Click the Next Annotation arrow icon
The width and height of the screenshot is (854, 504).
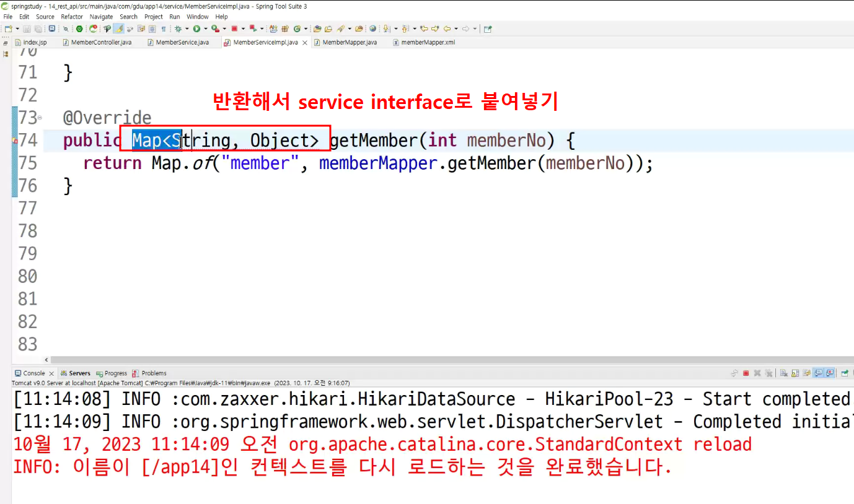coord(386,28)
